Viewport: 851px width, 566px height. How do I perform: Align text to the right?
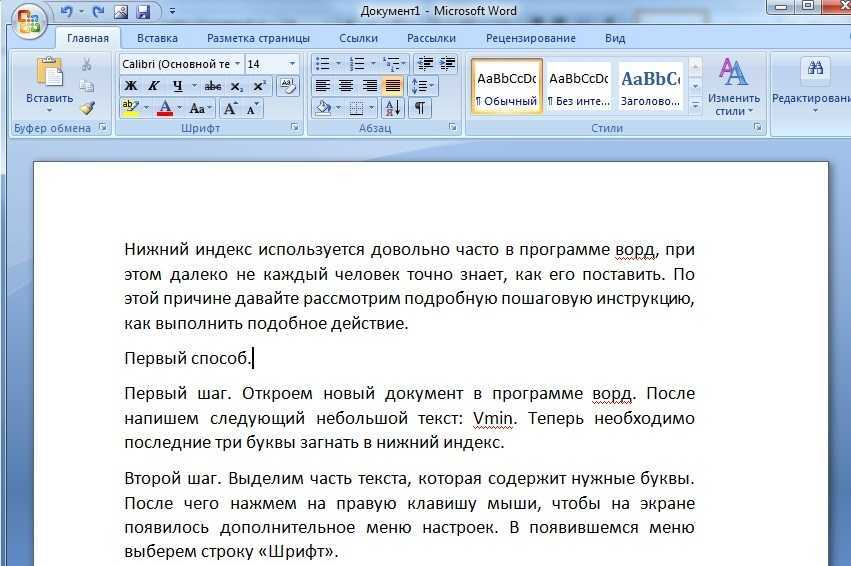coord(369,86)
